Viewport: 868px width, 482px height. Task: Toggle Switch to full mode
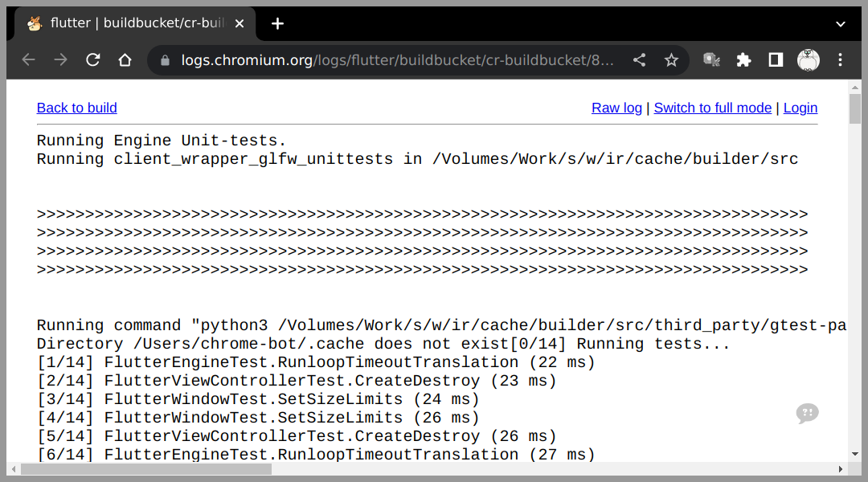tap(712, 108)
